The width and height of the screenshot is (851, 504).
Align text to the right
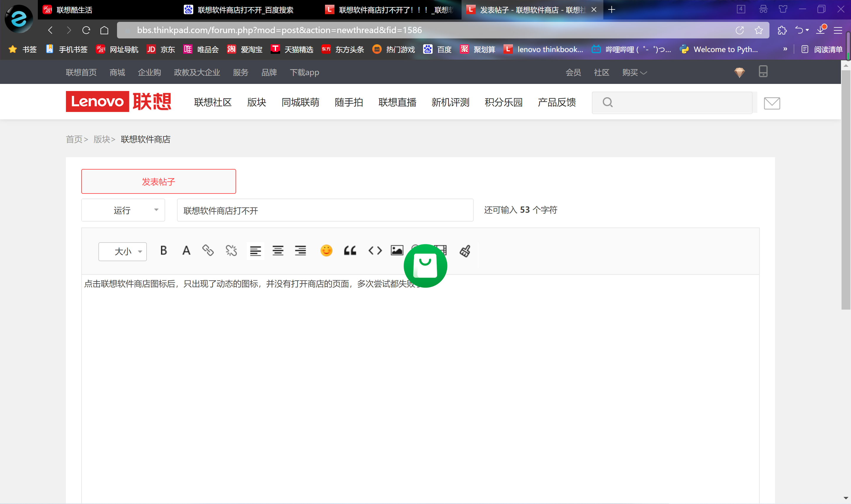point(300,251)
